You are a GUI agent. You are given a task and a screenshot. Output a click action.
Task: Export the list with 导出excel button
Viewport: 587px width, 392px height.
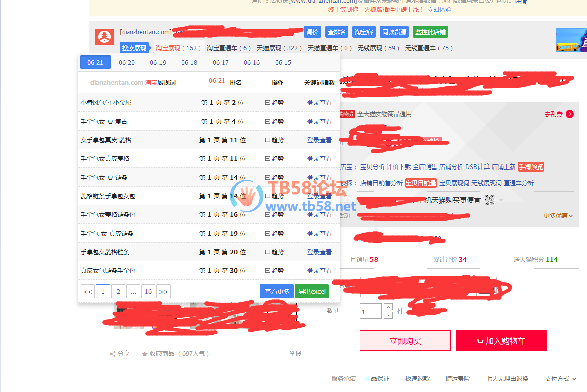coord(312,292)
